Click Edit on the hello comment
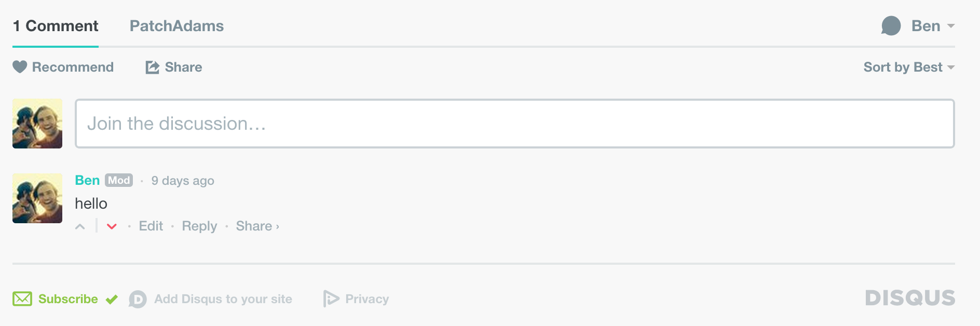Image resolution: width=980 pixels, height=326 pixels. 151,226
